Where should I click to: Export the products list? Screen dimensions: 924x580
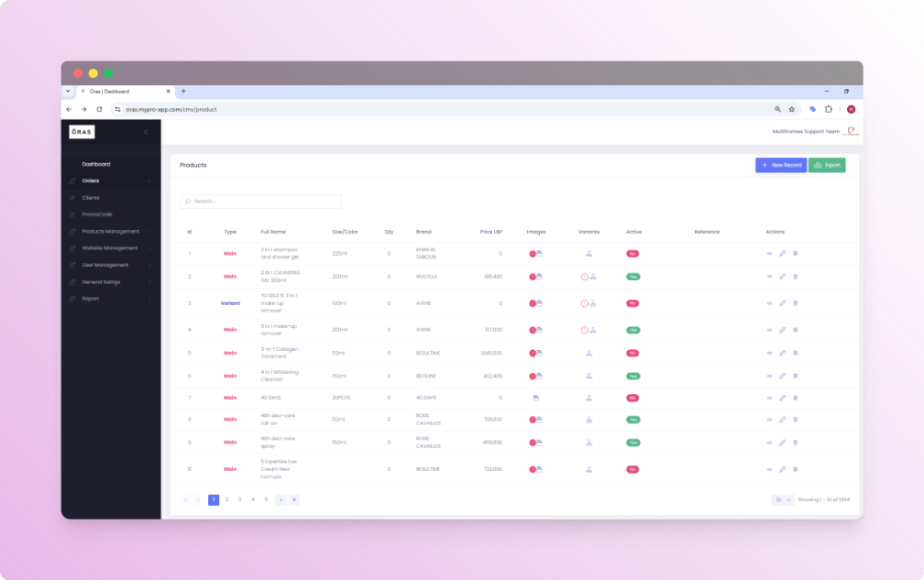826,164
